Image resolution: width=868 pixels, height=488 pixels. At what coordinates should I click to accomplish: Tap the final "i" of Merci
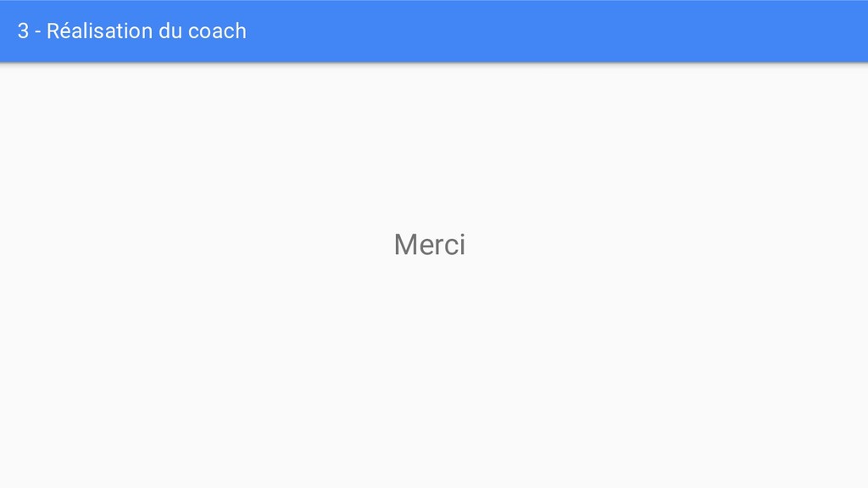[x=462, y=245]
